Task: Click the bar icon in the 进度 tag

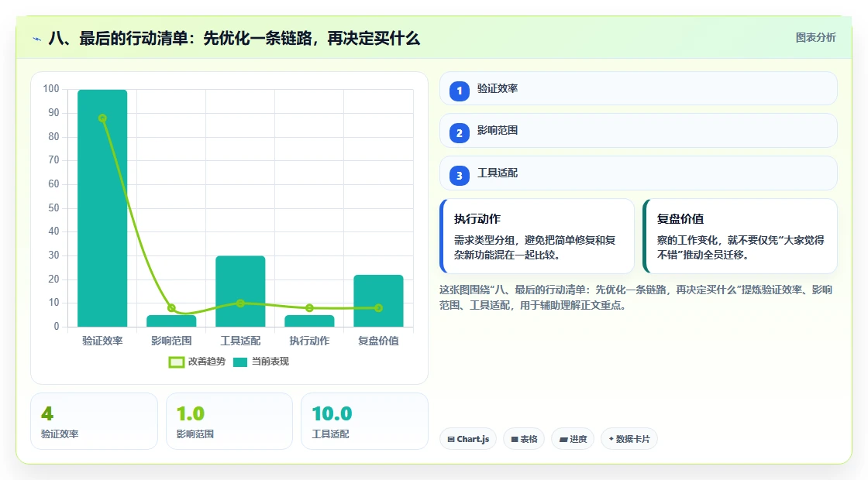Action: coord(563,440)
